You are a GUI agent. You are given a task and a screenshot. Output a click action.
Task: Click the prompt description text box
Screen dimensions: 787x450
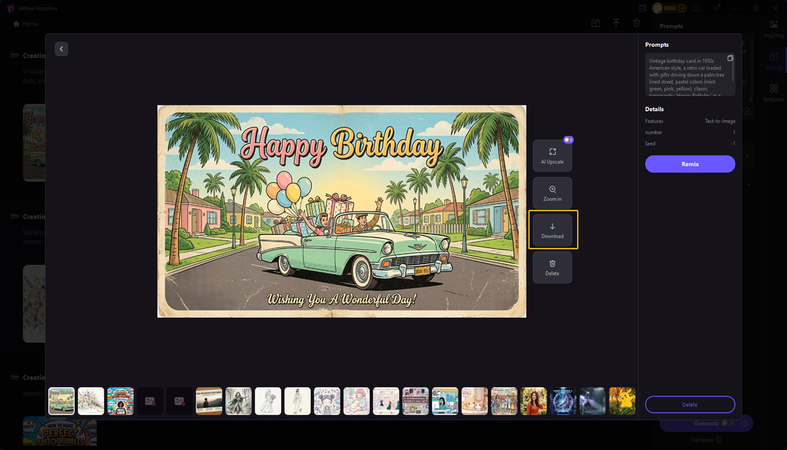686,76
